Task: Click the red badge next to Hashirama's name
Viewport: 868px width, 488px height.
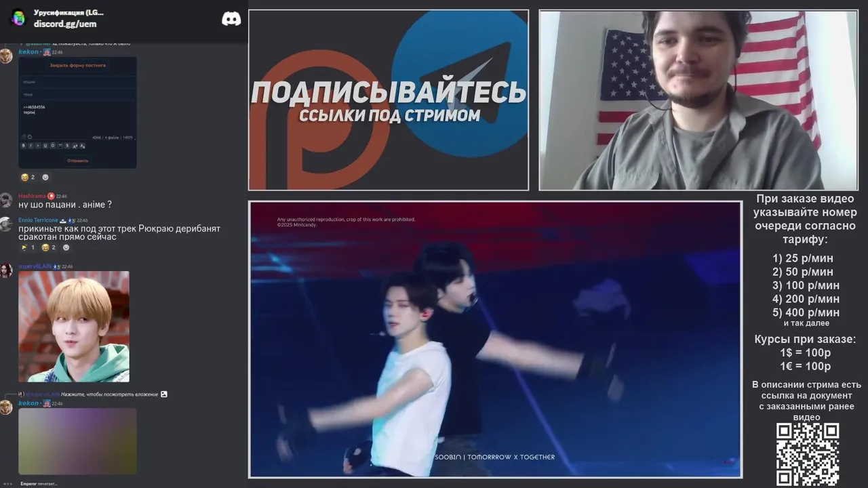Action: coord(51,196)
